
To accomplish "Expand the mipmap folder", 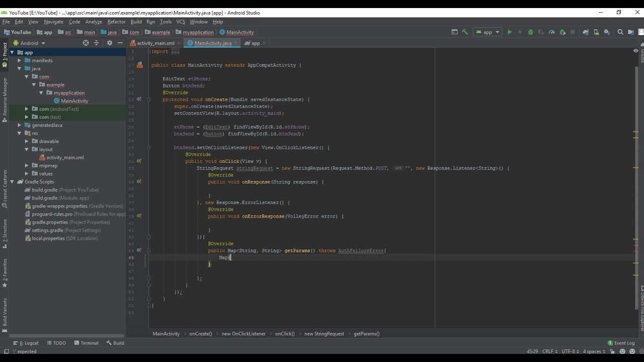I will [x=27, y=165].
